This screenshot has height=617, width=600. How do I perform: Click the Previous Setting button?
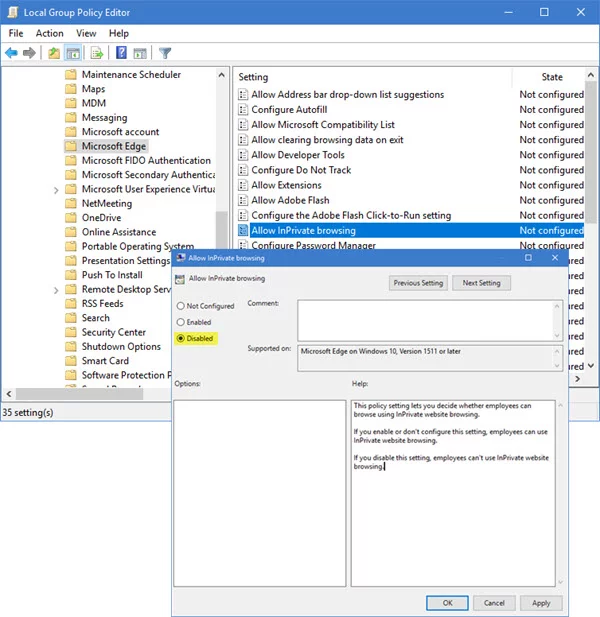pos(418,283)
